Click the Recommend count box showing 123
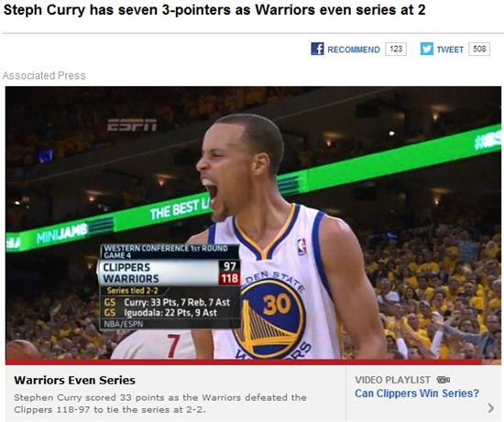Viewport: 504px width, 422px height. click(x=396, y=49)
